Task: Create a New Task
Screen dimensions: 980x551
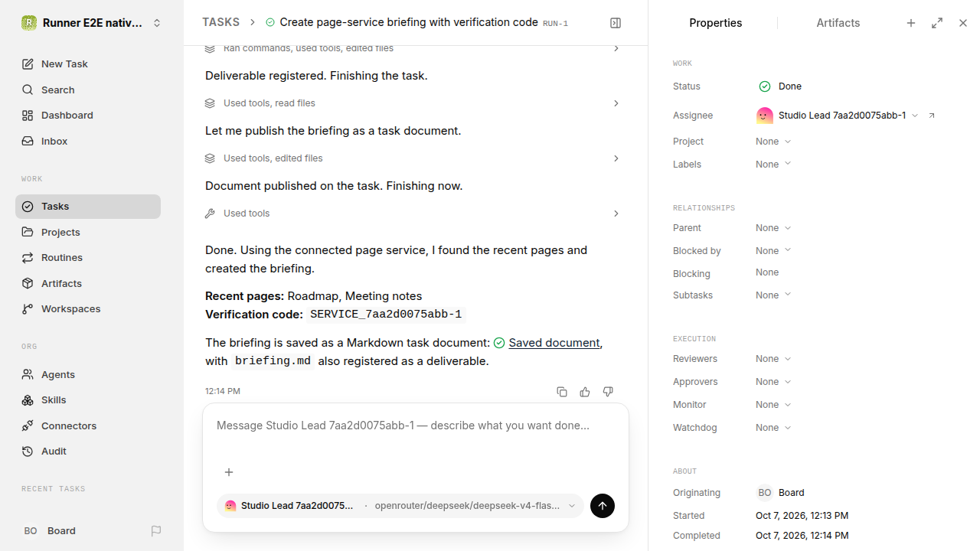Action: click(88, 64)
